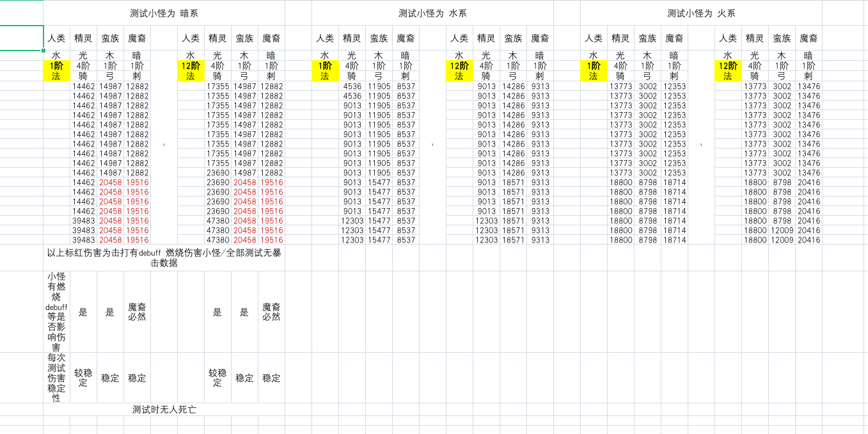Select yellow "1阶" cell in 水系 section
This screenshot has width=868, height=434.
click(325, 66)
